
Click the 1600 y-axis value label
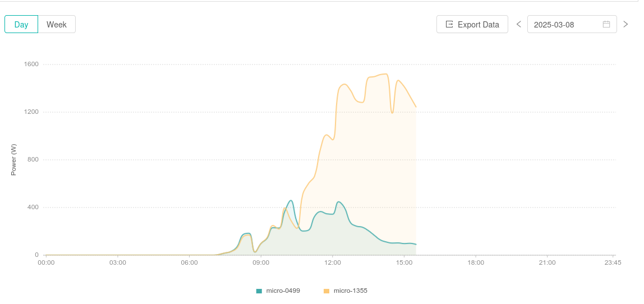click(x=31, y=65)
